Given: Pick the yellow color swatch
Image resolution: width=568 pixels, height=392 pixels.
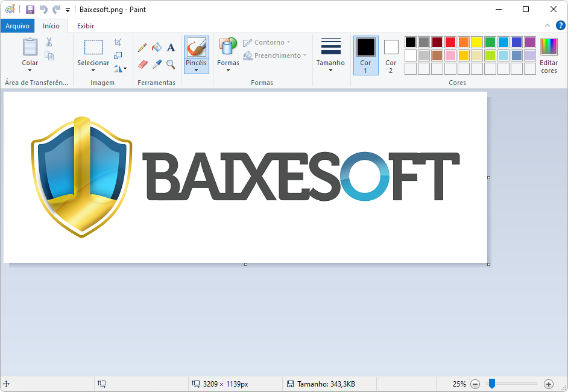Looking at the screenshot, I should pyautogui.click(x=477, y=42).
